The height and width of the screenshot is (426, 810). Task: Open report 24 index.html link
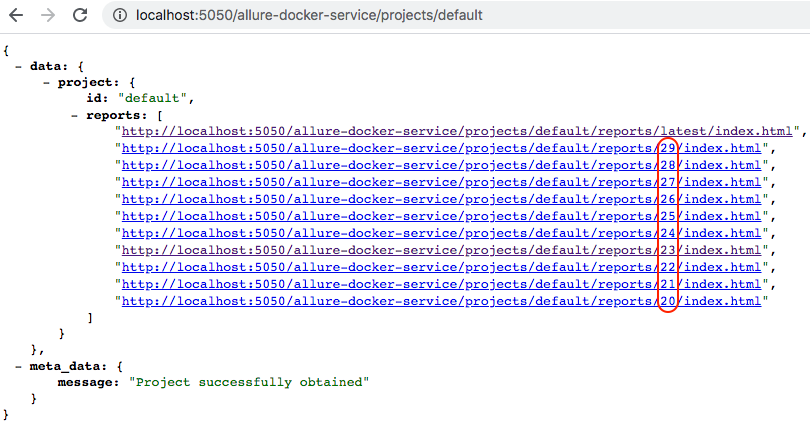[441, 233]
